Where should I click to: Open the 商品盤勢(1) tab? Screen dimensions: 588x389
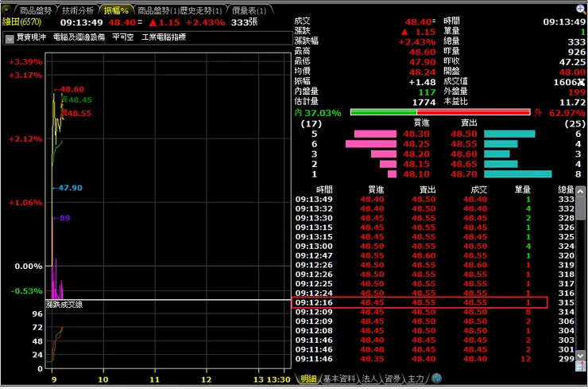click(x=158, y=10)
